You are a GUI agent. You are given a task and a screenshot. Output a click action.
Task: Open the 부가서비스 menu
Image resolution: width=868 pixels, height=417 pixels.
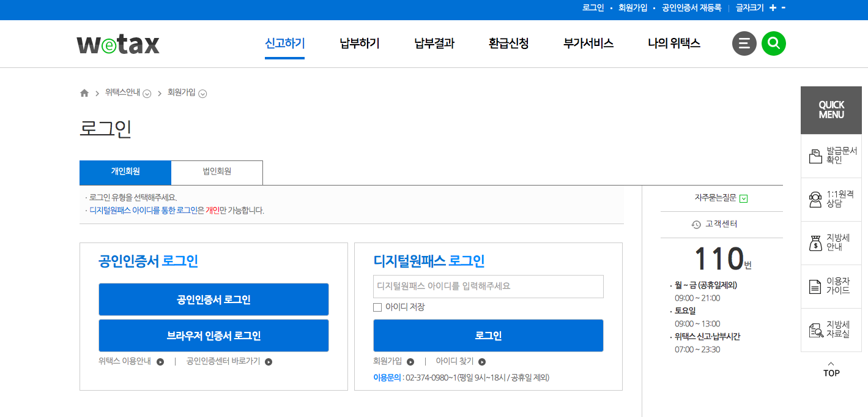coord(588,43)
